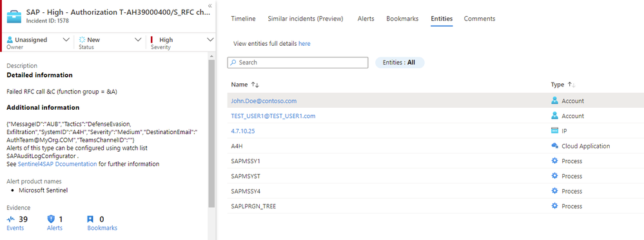Click the incident title text
The width and height of the screenshot is (644, 240).
tap(118, 12)
